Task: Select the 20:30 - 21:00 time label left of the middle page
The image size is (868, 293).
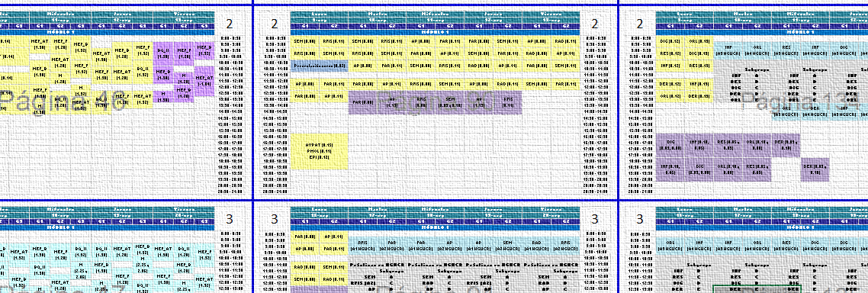Action: click(275, 191)
